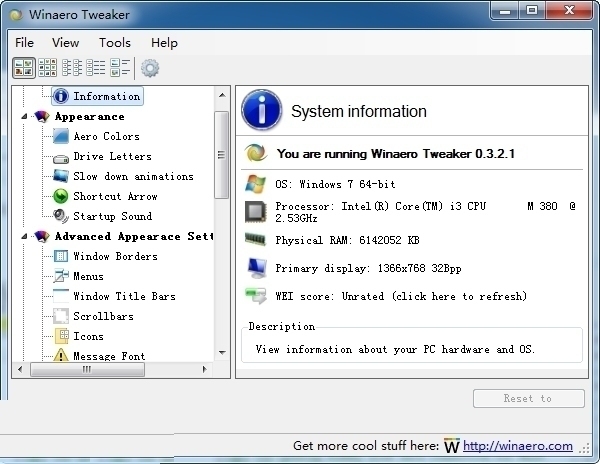Click the Message Font warning icon
Screen dimensions: 600x464
[60, 355]
